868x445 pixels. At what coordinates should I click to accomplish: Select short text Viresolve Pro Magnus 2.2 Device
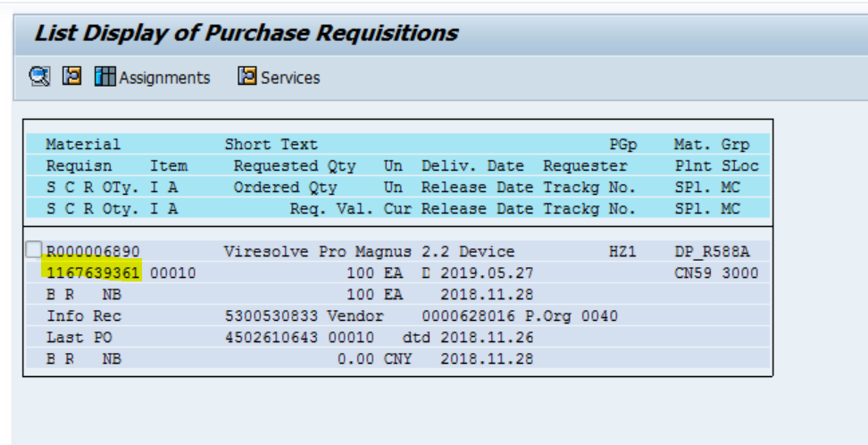coord(369,252)
